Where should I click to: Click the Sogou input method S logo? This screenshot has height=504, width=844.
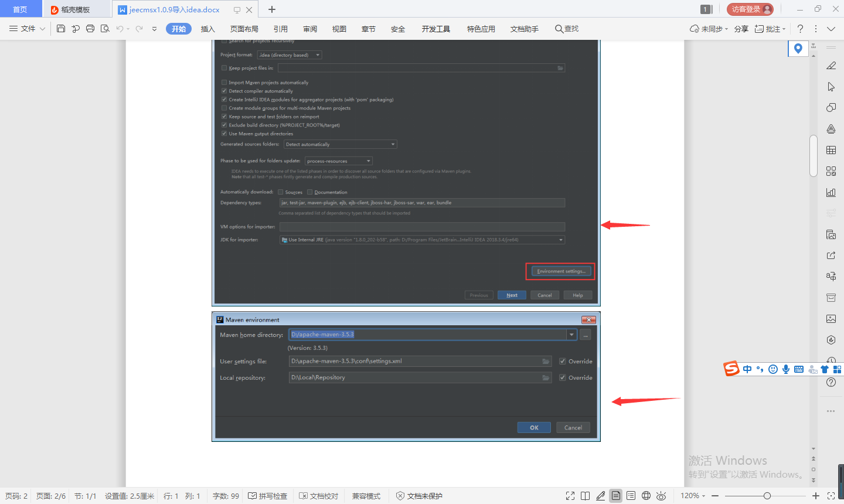point(731,369)
